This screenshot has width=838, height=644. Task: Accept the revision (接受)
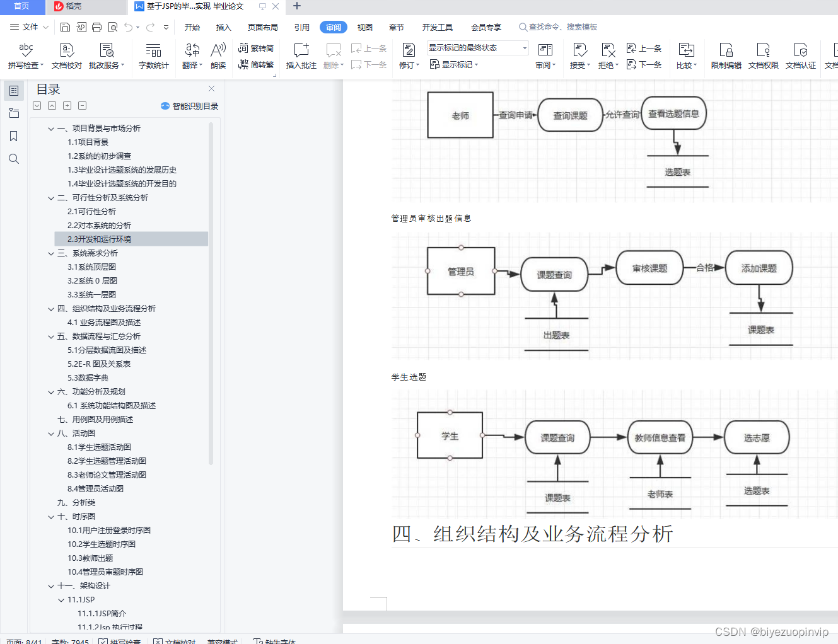579,55
